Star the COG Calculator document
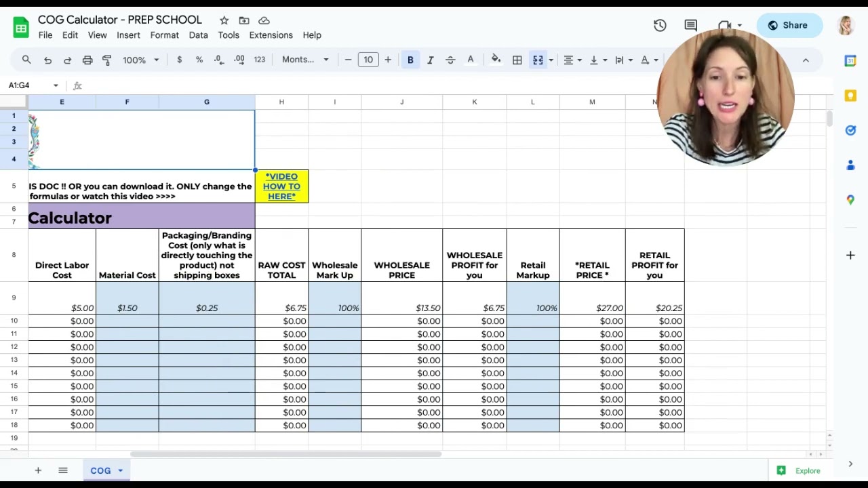The image size is (868, 488). 224,20
